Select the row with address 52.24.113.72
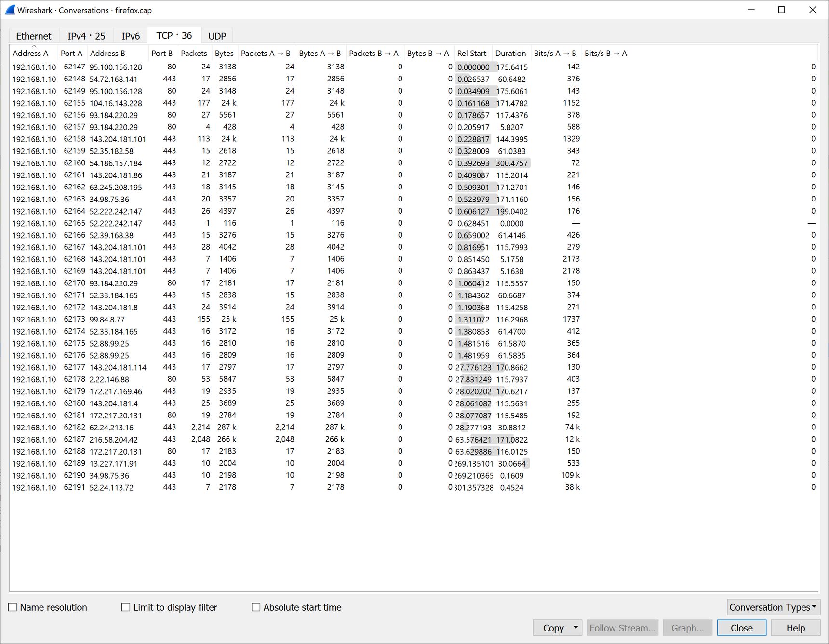 (x=414, y=487)
